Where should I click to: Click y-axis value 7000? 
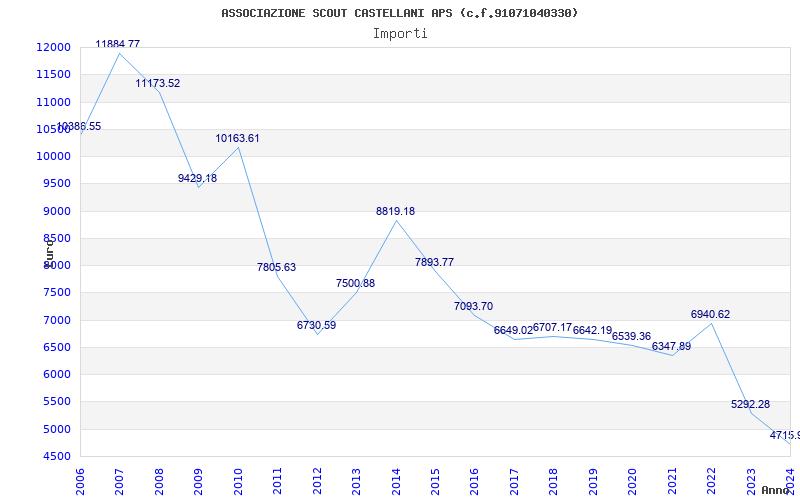pos(56,320)
